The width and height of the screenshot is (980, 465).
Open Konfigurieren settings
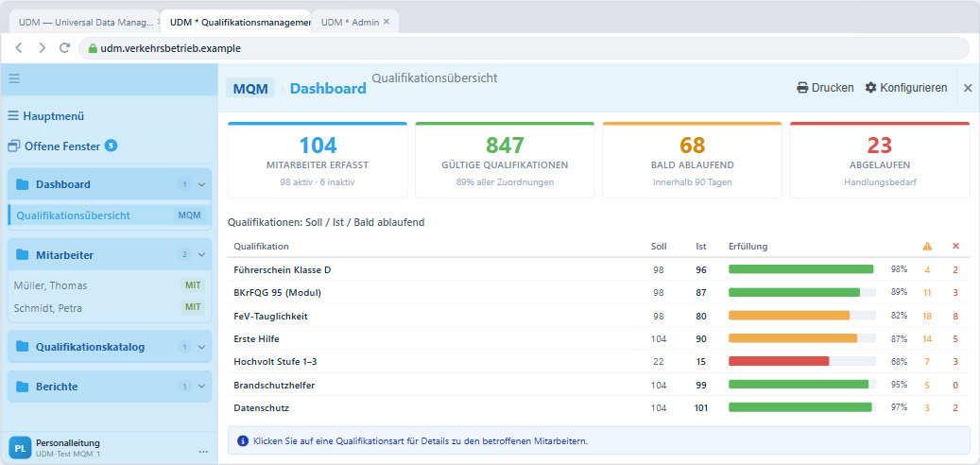tap(906, 88)
